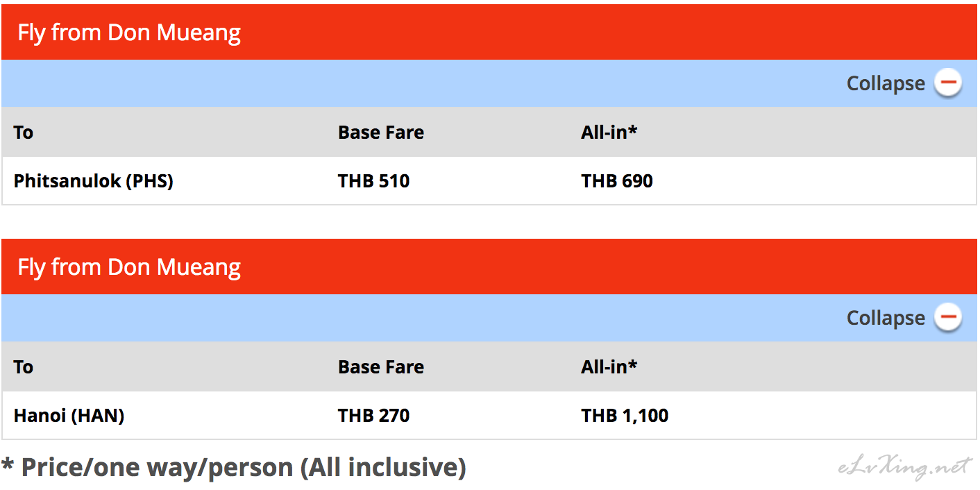Select the Phitsanulok (PHS) destination

tap(94, 181)
